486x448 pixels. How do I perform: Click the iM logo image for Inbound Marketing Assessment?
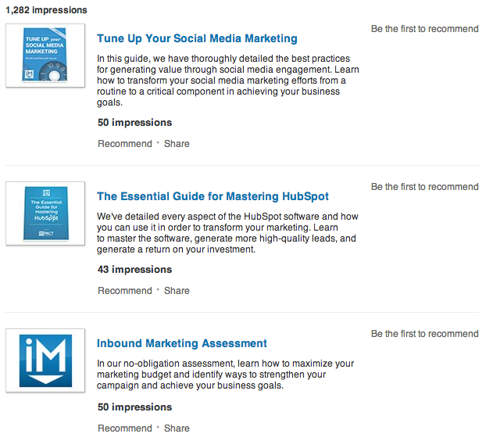pos(45,360)
